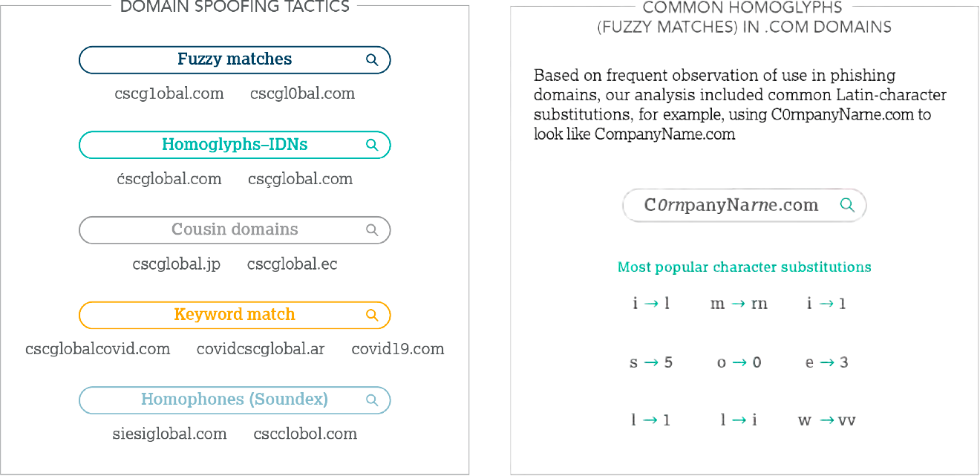Image resolution: width=980 pixels, height=476 pixels.
Task: Select the Keyword match search field
Action: tap(235, 315)
